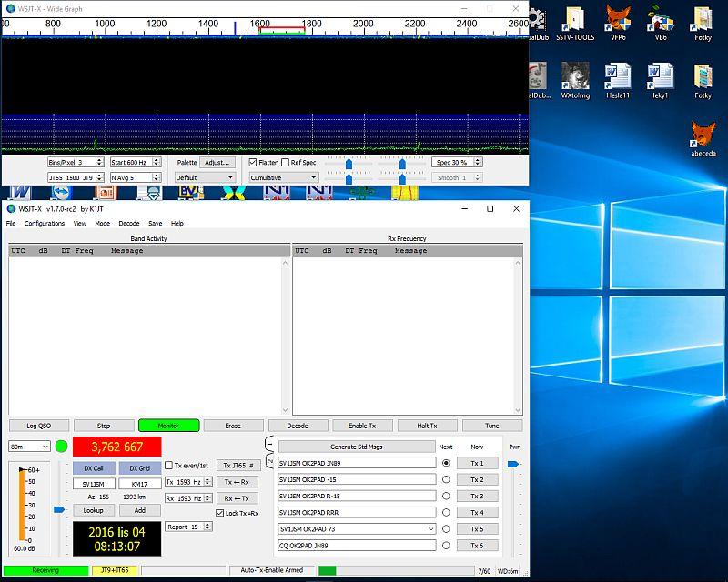This screenshot has height=582, width=728.
Task: Click the Palette Adjust... button
Action: pyautogui.click(x=217, y=163)
